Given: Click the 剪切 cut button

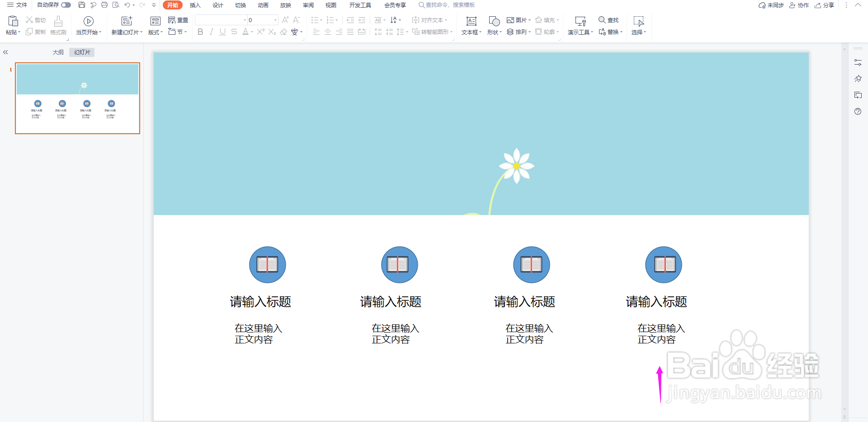Looking at the screenshot, I should click(36, 20).
